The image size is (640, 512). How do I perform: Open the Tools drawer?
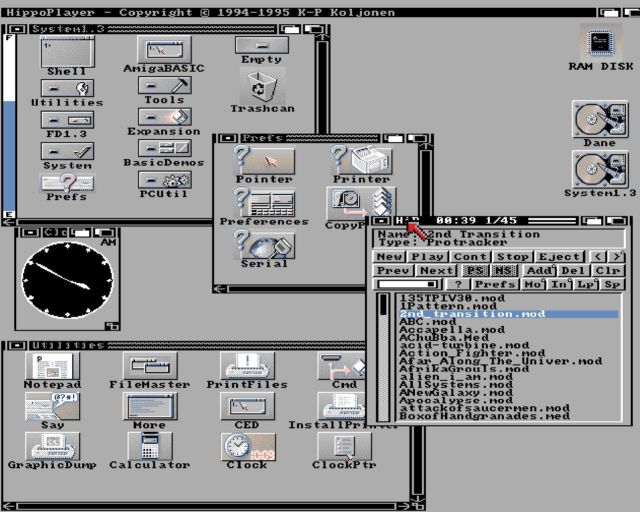(x=164, y=86)
